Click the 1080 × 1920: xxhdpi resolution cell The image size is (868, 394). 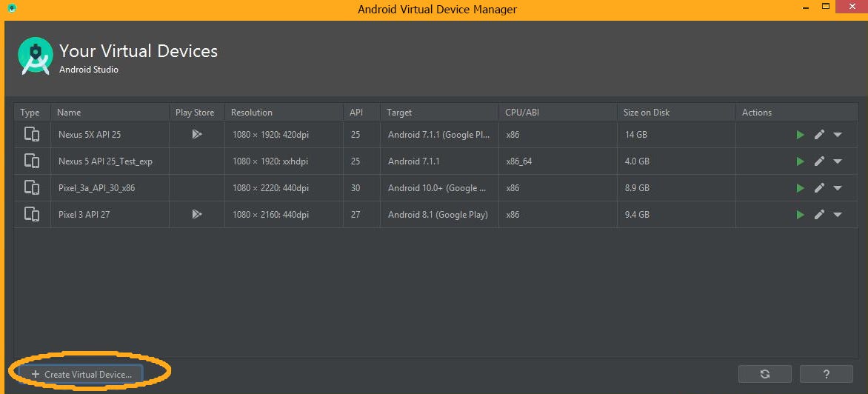click(x=284, y=161)
